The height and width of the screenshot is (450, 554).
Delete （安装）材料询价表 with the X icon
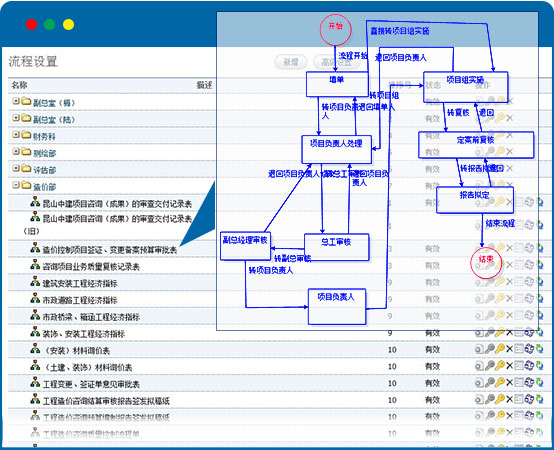point(509,350)
